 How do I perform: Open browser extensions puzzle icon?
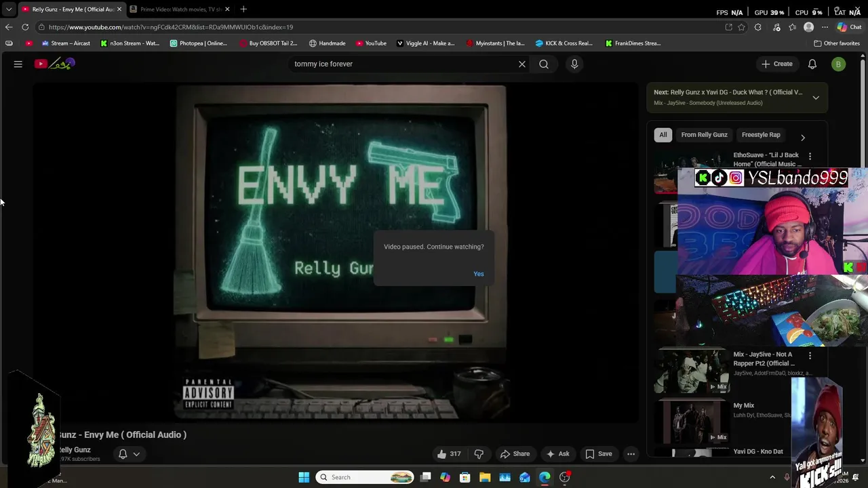point(758,27)
